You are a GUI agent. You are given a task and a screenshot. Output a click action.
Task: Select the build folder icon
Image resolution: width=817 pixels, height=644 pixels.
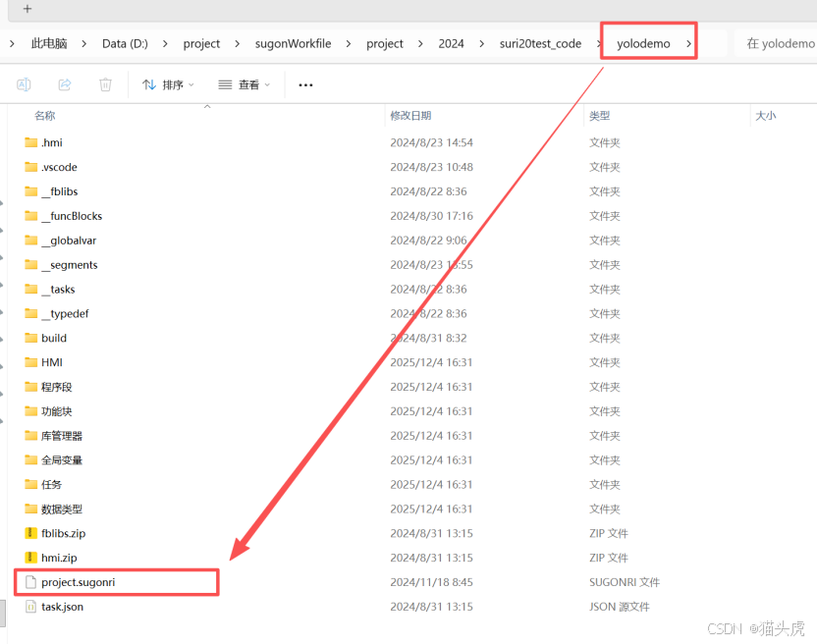[31, 338]
